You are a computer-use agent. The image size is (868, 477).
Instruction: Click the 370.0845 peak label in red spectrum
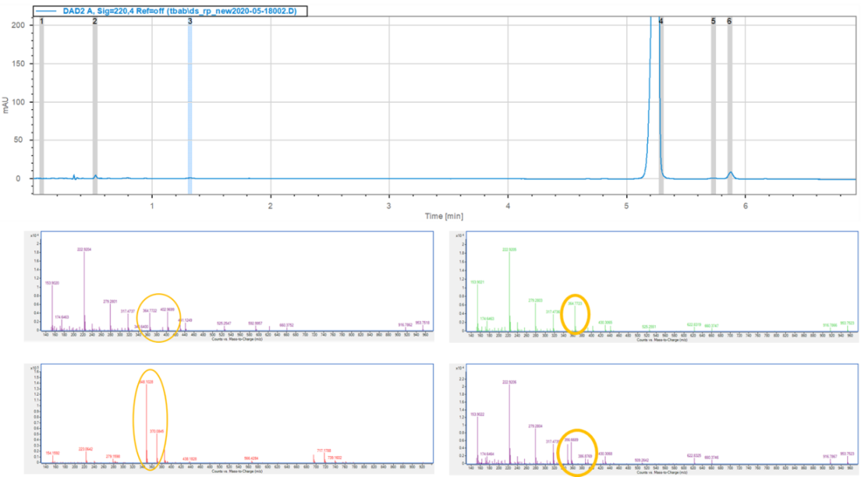point(157,431)
